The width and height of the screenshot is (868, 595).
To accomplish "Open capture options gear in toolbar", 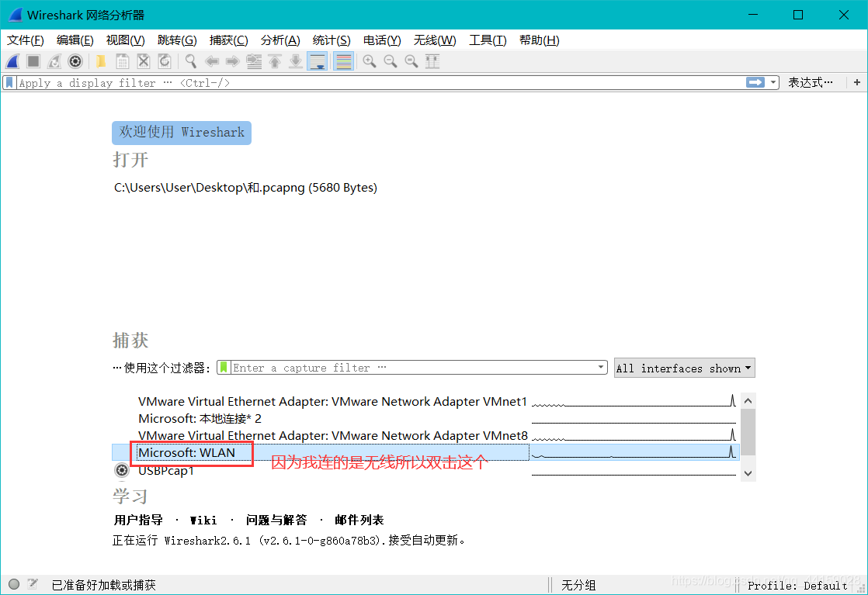I will pyautogui.click(x=75, y=61).
